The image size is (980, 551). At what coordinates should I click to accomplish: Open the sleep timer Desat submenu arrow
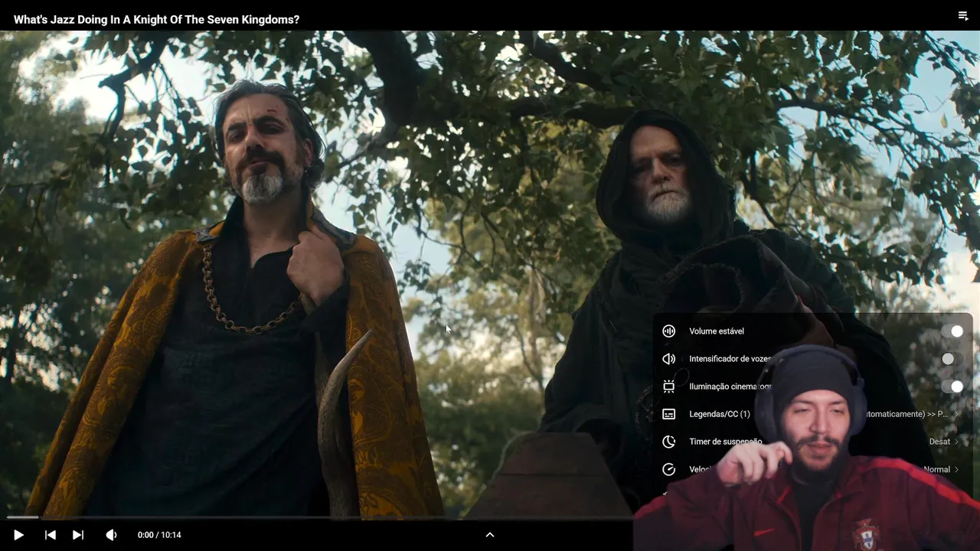pos(957,442)
